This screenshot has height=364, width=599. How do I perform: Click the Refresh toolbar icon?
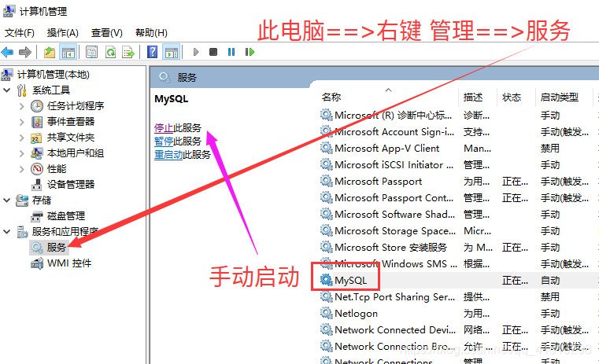pos(111,52)
